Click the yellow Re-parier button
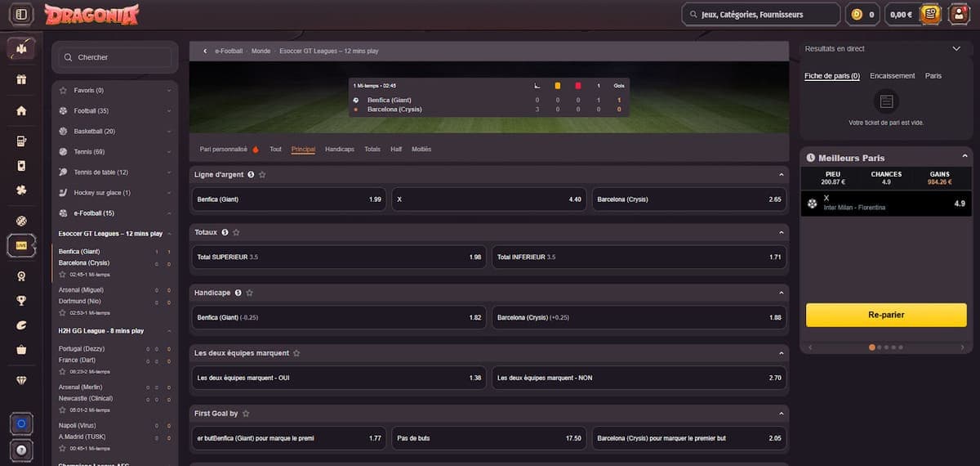Viewport: 980px width, 466px height. tap(886, 315)
